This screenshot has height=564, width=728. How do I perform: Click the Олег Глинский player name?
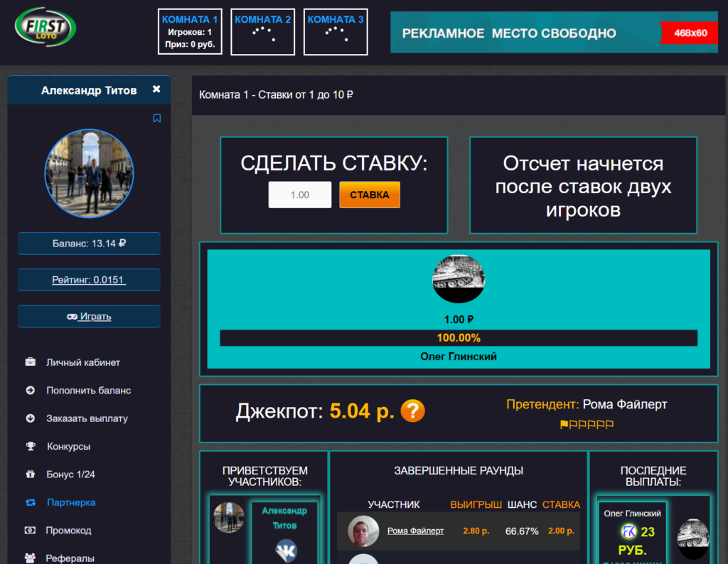pyautogui.click(x=459, y=356)
